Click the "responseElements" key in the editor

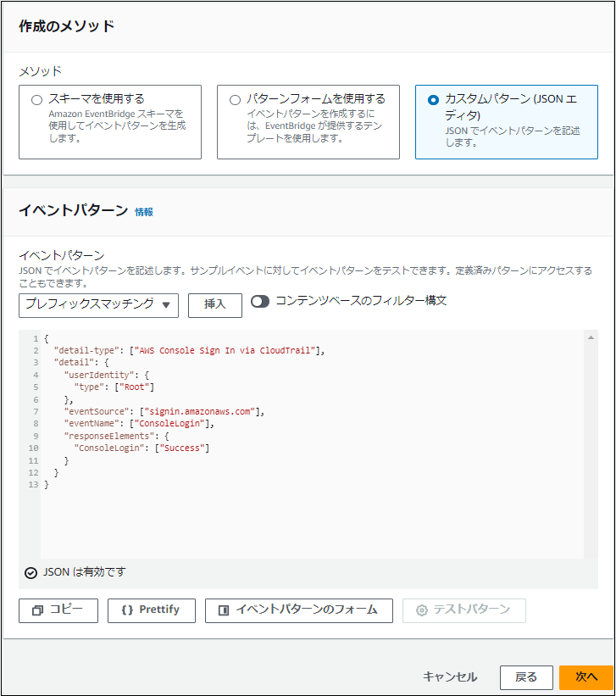tap(109, 436)
